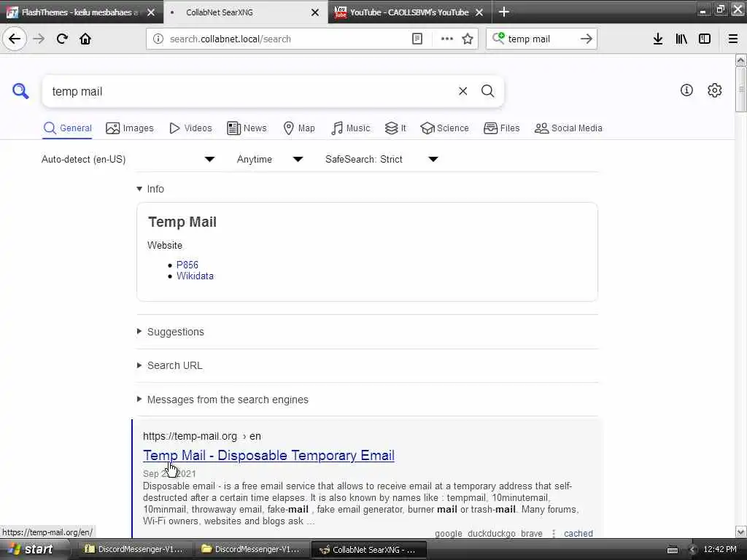This screenshot has width=747, height=560.
Task: Click the system tray clock 12:42 PM
Action: [719, 549]
